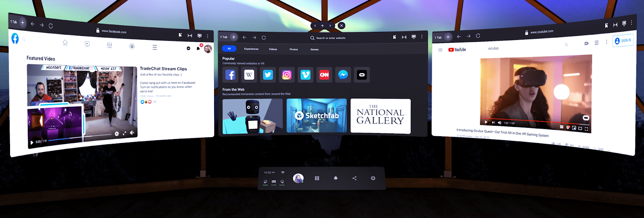Viewport: 644px width, 218px height.
Task: Click the Facebook logo
Action: 15,38
